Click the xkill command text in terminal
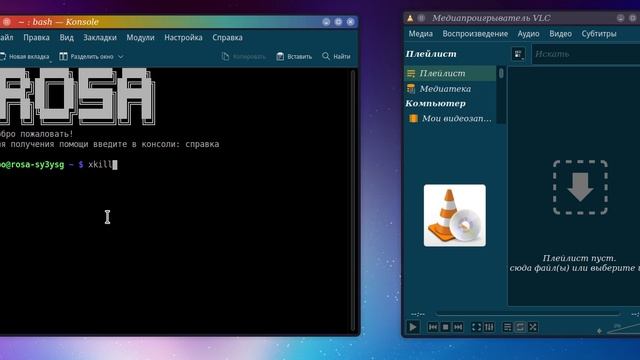This screenshot has width=640, height=360. (100, 164)
